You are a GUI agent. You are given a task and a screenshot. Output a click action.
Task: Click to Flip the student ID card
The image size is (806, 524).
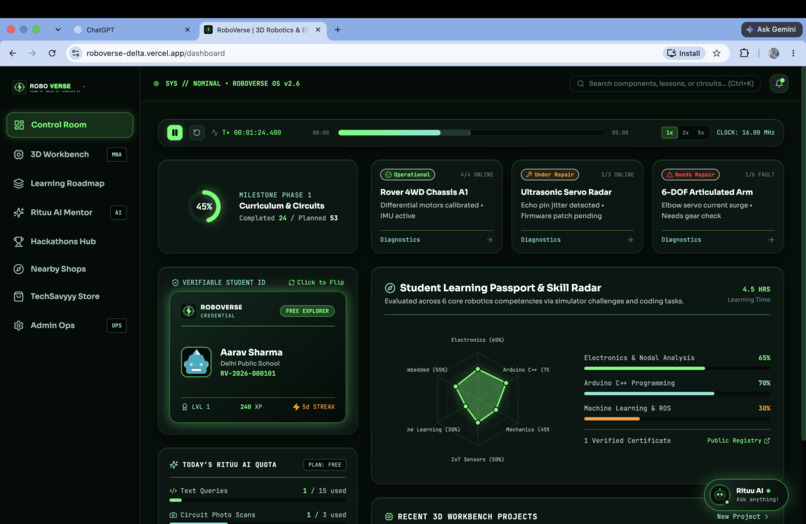point(316,282)
